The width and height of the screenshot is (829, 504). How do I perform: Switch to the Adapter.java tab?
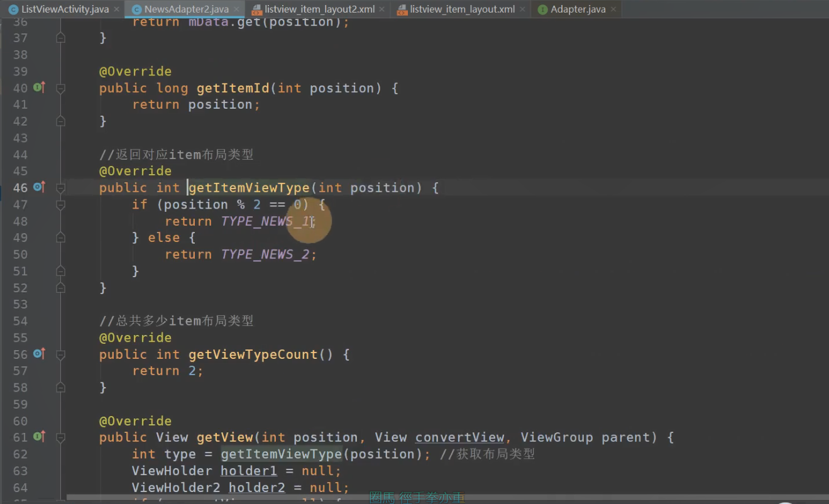coord(578,9)
